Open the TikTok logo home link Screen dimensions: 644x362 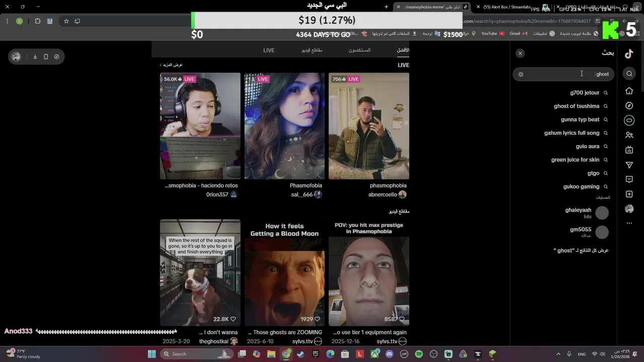(629, 54)
